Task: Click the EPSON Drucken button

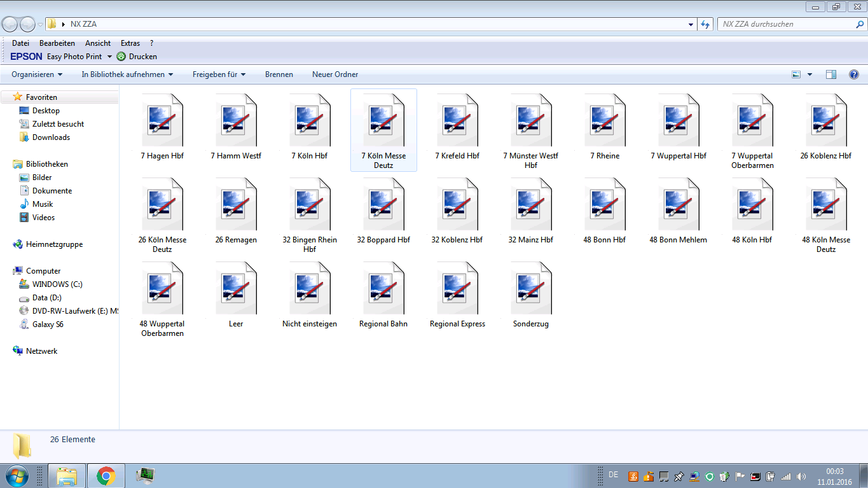Action: click(137, 57)
